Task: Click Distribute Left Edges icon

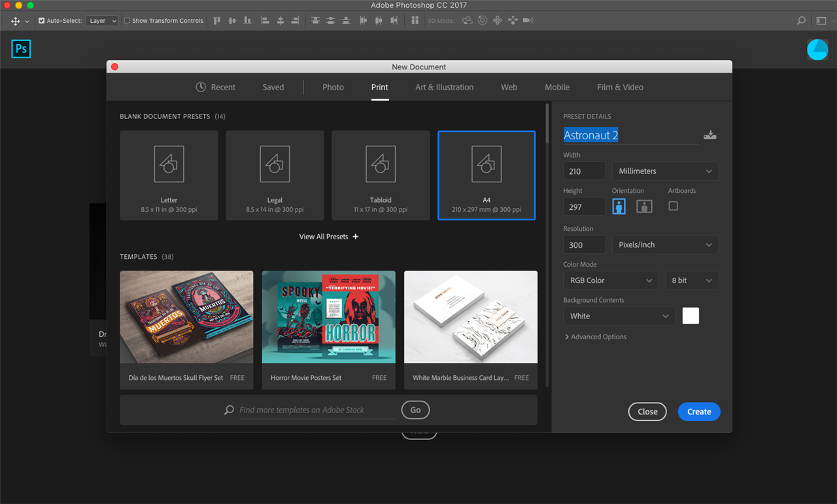Action: click(363, 21)
